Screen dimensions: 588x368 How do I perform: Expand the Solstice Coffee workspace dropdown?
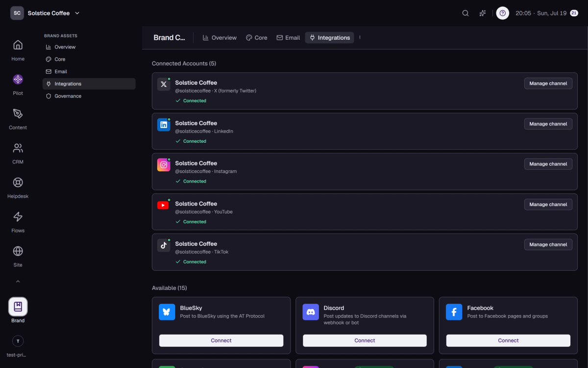tap(77, 13)
